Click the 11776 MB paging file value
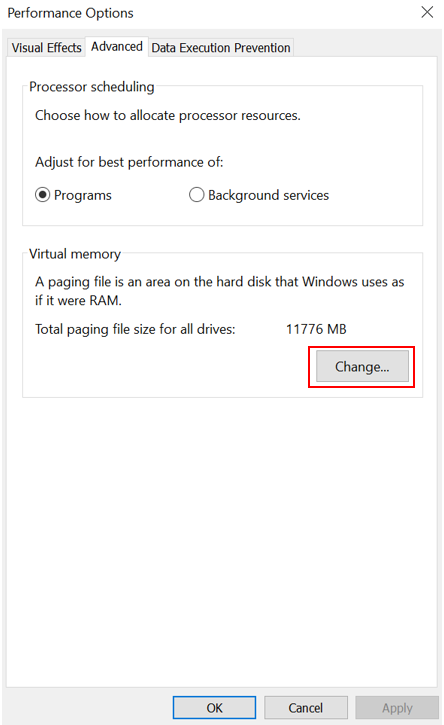The width and height of the screenshot is (444, 725). (x=316, y=329)
